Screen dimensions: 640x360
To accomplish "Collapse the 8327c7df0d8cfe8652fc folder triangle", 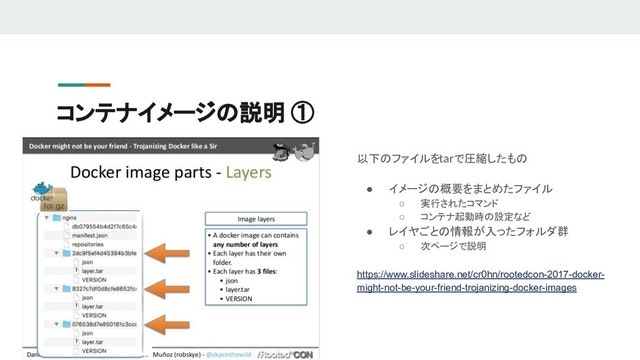I will [x=57, y=289].
